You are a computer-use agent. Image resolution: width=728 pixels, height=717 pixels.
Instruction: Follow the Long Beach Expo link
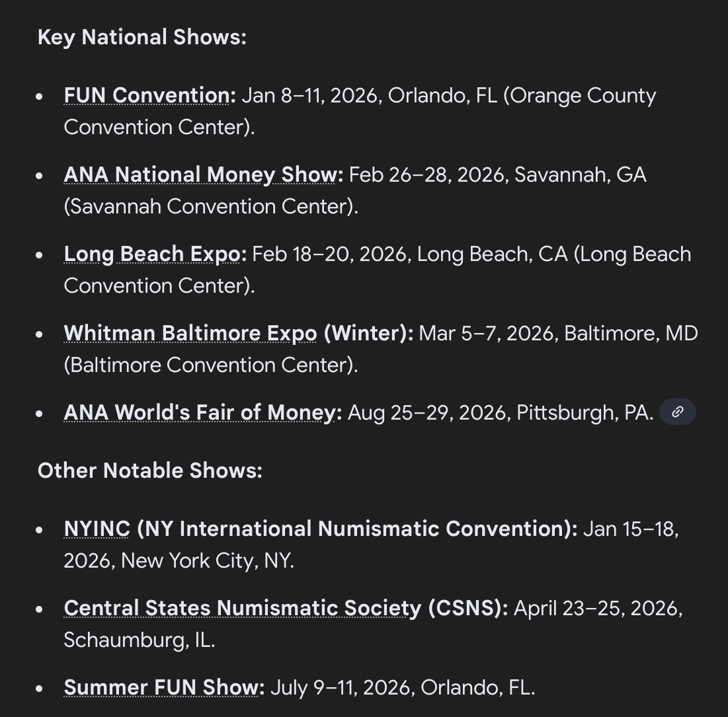[151, 254]
